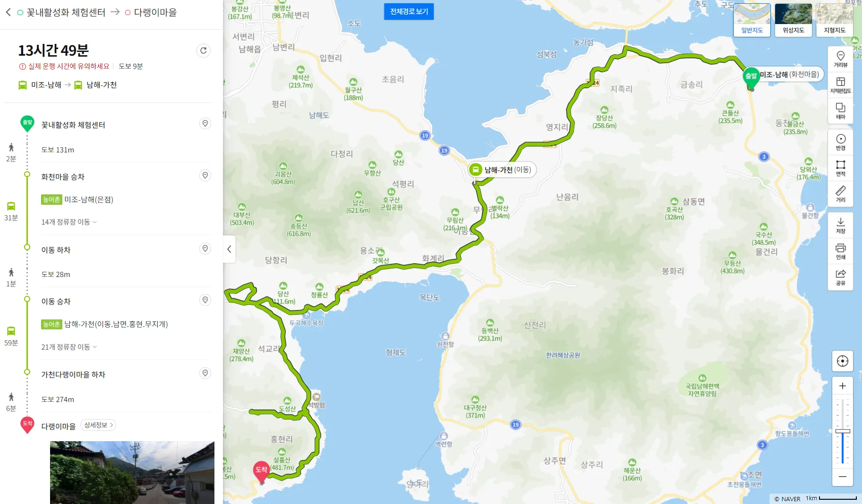862x504 pixels.
Task: Click the 인쇄 print icon
Action: click(x=840, y=251)
